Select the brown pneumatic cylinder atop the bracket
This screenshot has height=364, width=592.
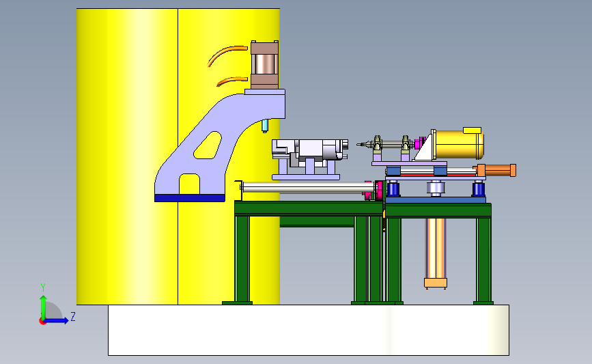pyautogui.click(x=264, y=65)
